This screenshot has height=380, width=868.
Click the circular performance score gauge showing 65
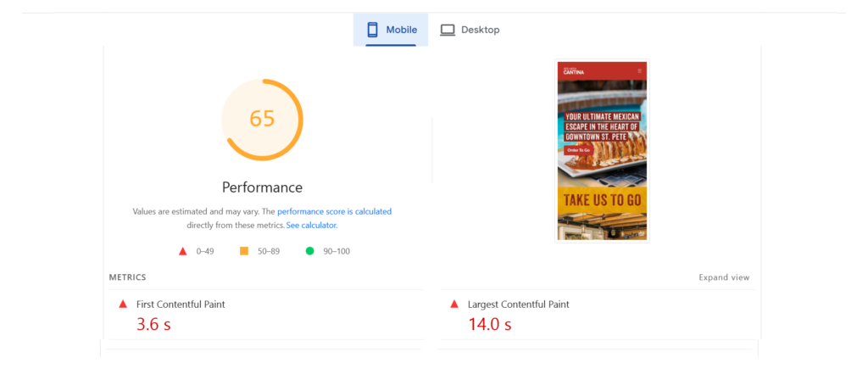coord(262,119)
